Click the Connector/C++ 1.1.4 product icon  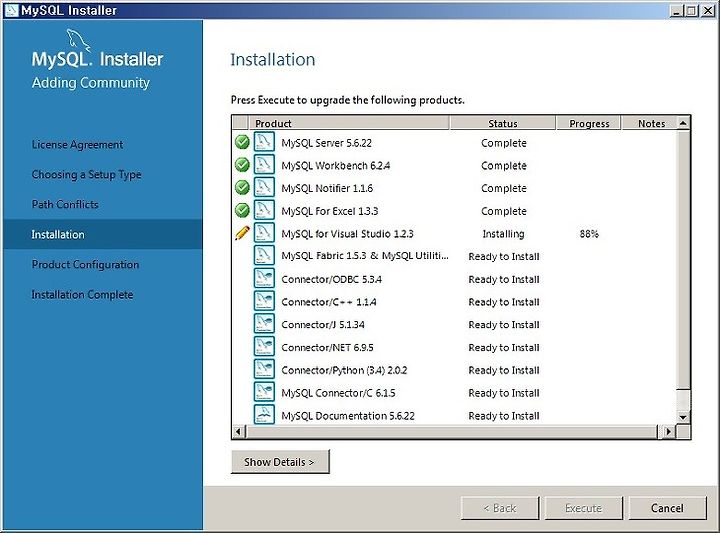264,301
